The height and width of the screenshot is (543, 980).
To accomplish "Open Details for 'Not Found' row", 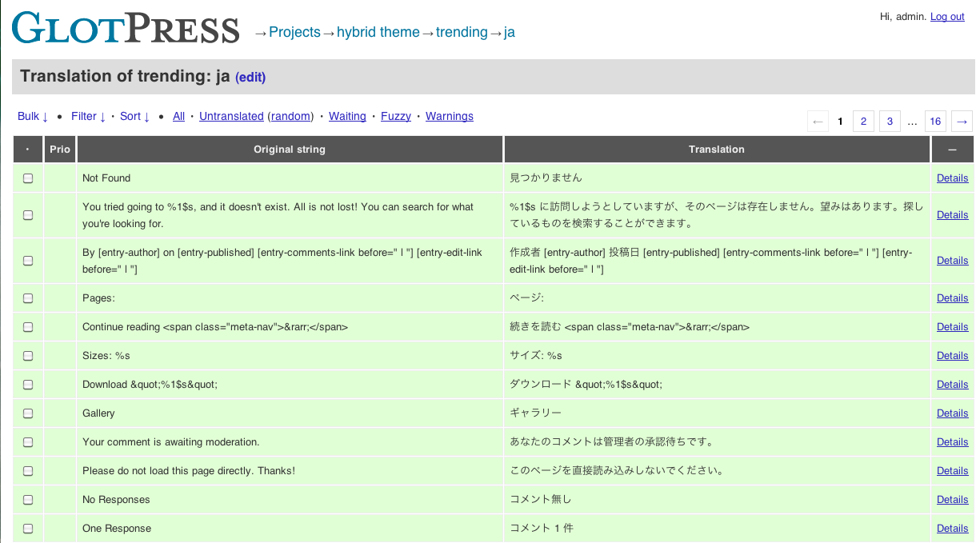I will (x=953, y=178).
